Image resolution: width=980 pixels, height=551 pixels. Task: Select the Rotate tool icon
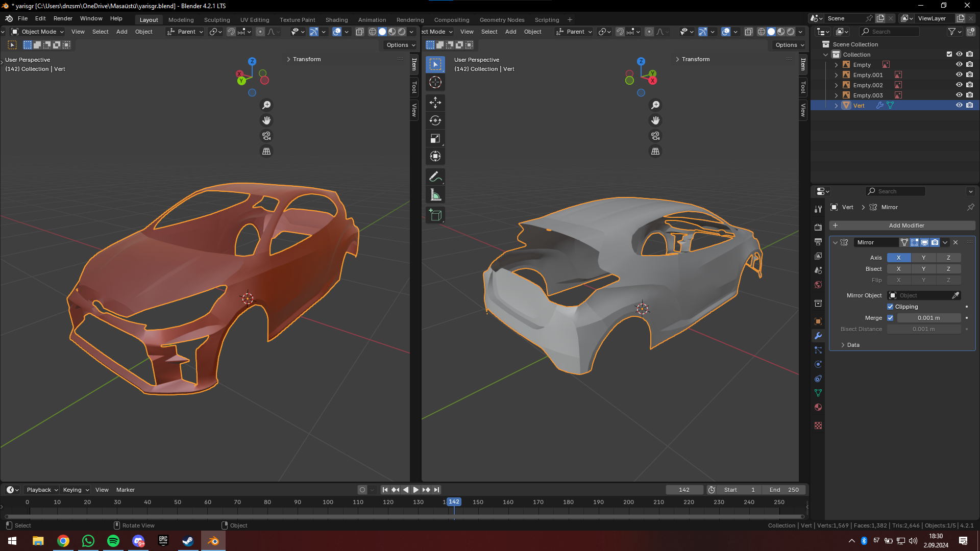[435, 120]
